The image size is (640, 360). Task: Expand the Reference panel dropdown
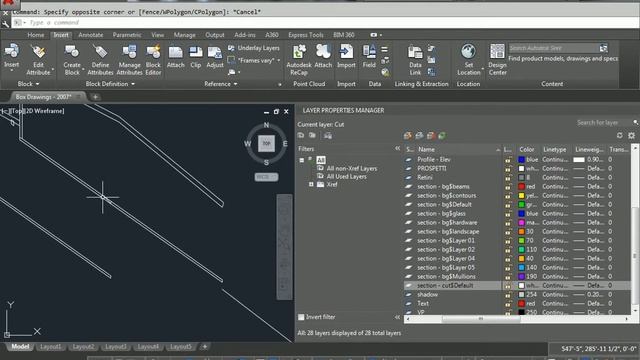221,84
